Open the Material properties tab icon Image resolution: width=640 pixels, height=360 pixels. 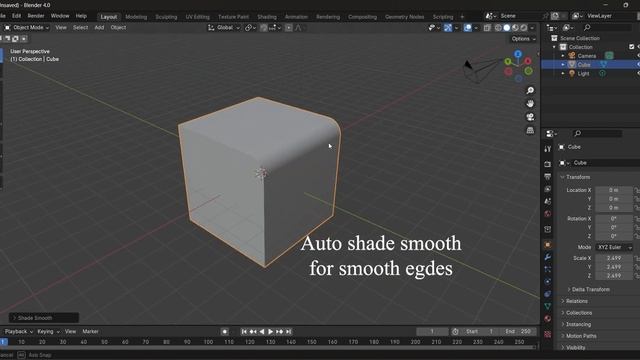click(x=547, y=319)
